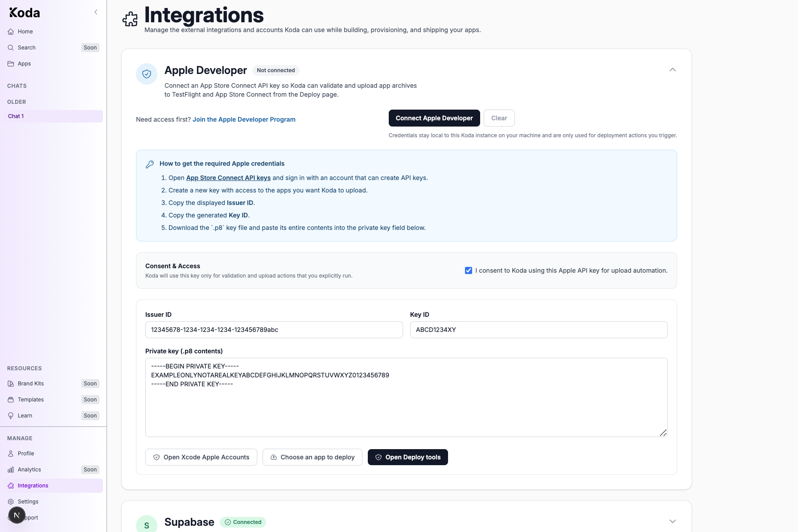798x532 pixels.
Task: Click the Clear button
Action: click(499, 118)
